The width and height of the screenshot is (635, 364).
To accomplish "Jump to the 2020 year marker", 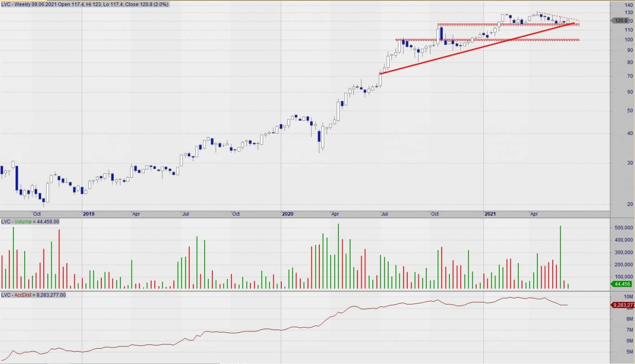I will (288, 214).
